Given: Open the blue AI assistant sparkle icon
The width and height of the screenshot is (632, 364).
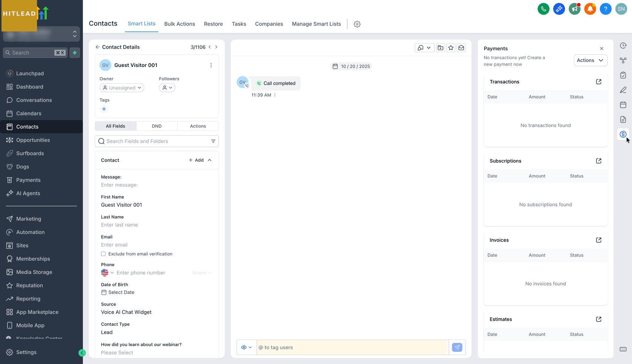Looking at the screenshot, I should pyautogui.click(x=559, y=9).
